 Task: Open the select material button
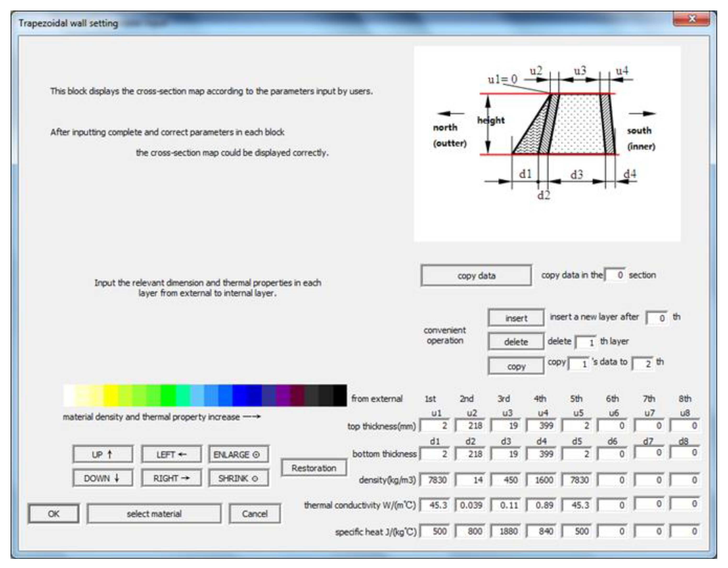coord(154,514)
